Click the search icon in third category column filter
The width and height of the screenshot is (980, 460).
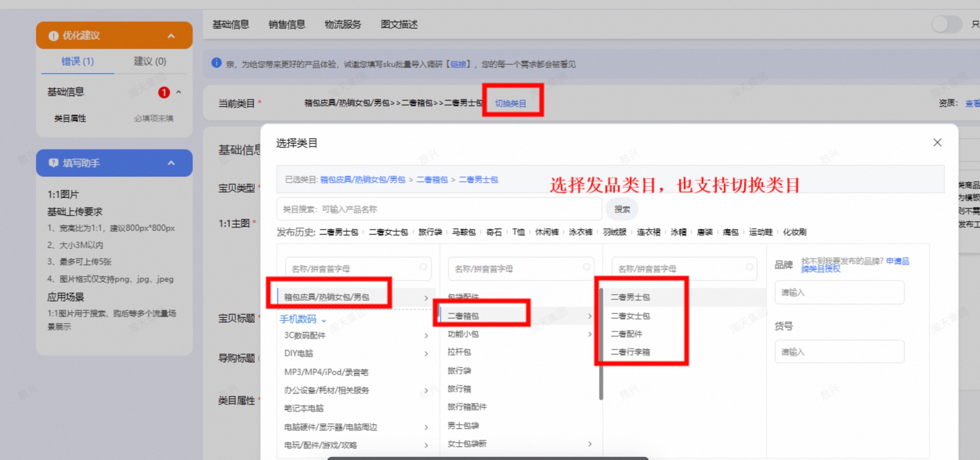click(750, 267)
